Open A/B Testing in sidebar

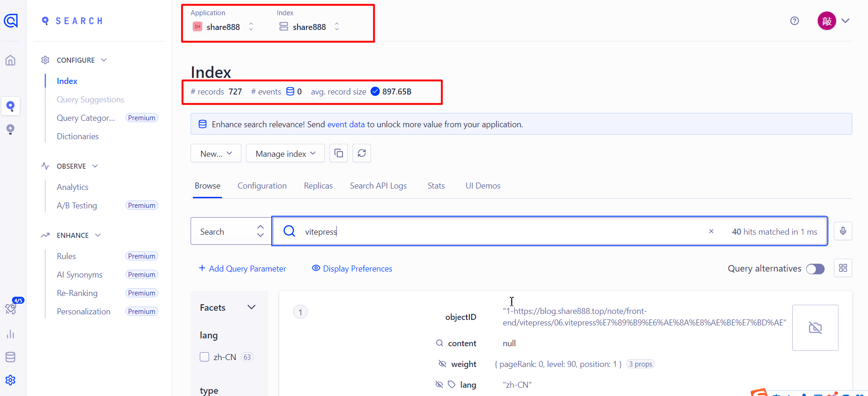point(77,206)
